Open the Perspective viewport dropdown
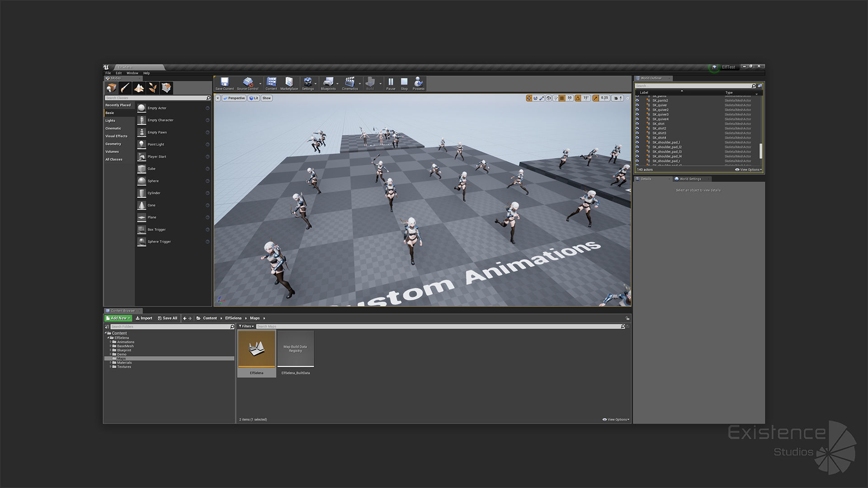 point(234,98)
